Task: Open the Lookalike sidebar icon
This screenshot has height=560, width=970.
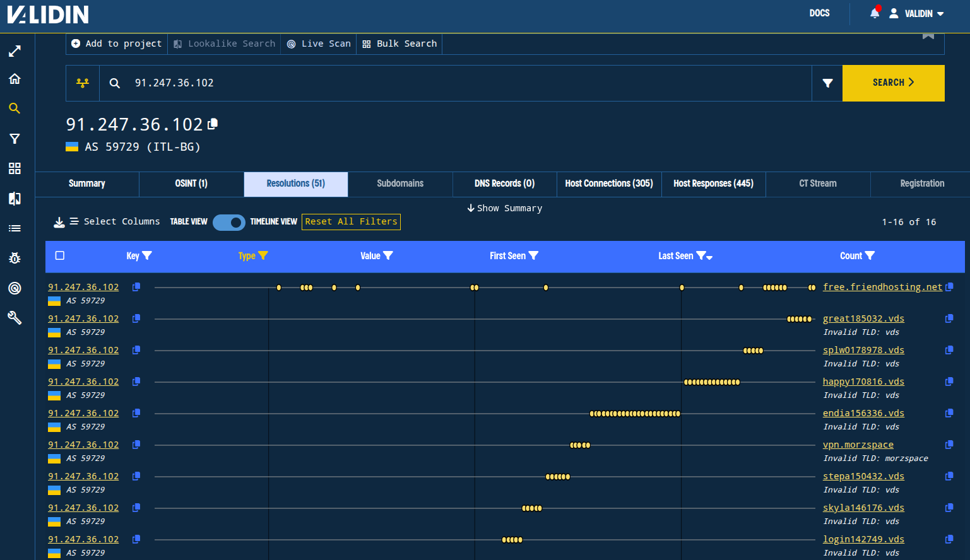Action: point(15,199)
